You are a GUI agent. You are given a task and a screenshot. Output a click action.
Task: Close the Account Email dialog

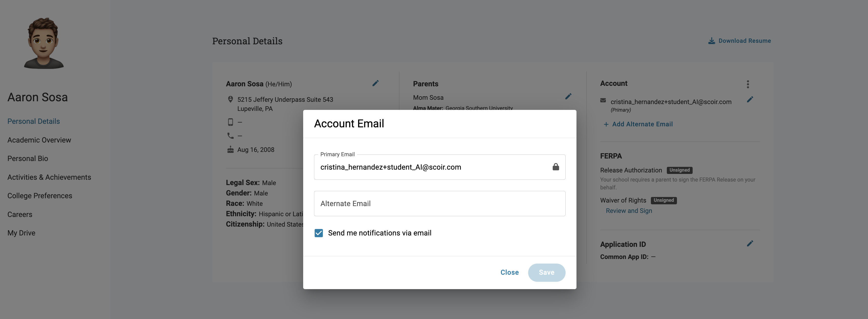[x=509, y=272]
